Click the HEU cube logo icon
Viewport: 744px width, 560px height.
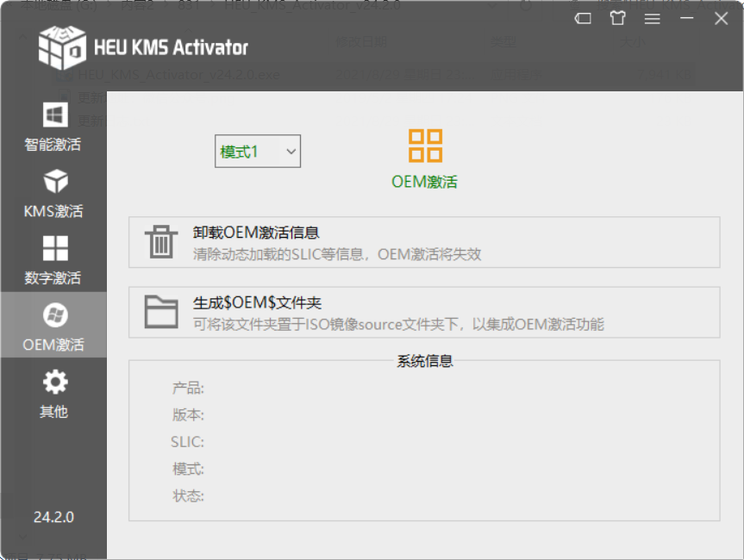click(x=62, y=47)
